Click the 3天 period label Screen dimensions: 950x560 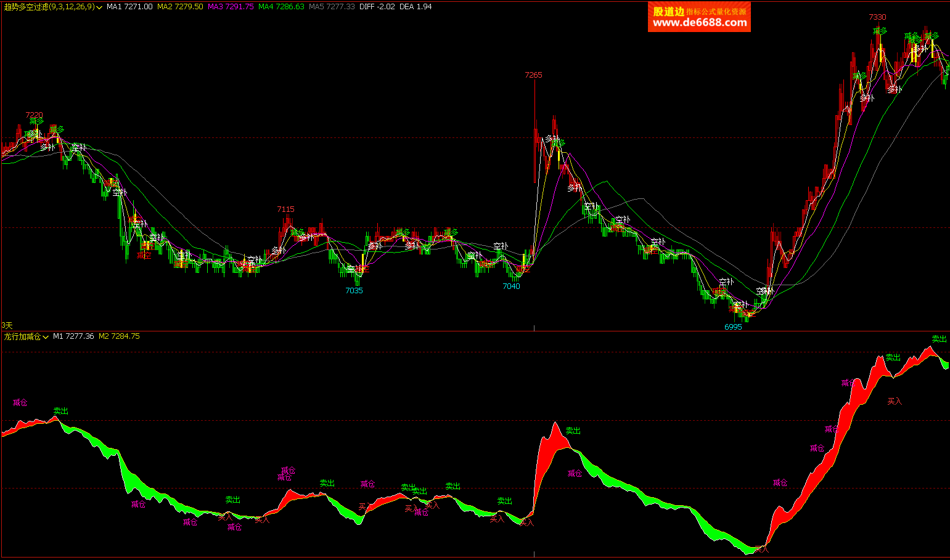click(7, 325)
